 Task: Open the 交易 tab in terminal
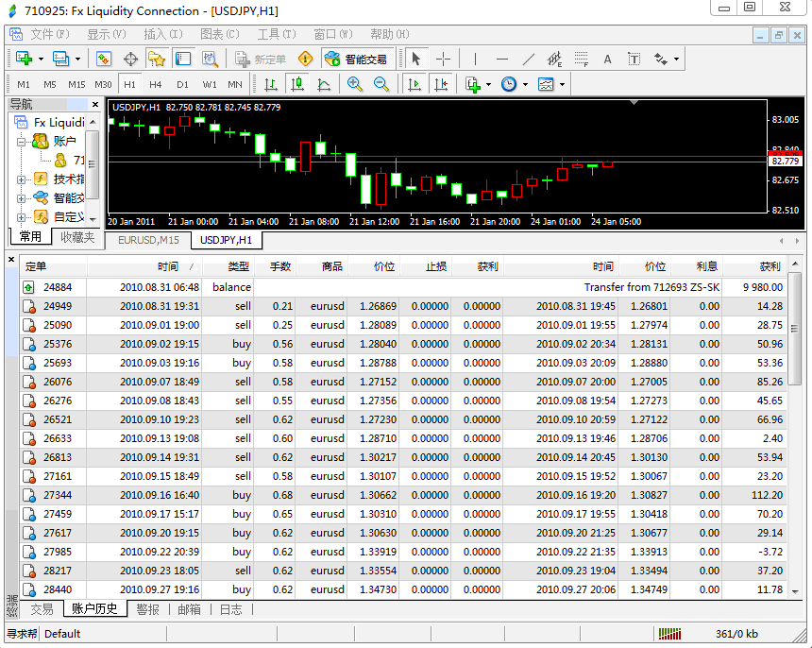click(42, 609)
